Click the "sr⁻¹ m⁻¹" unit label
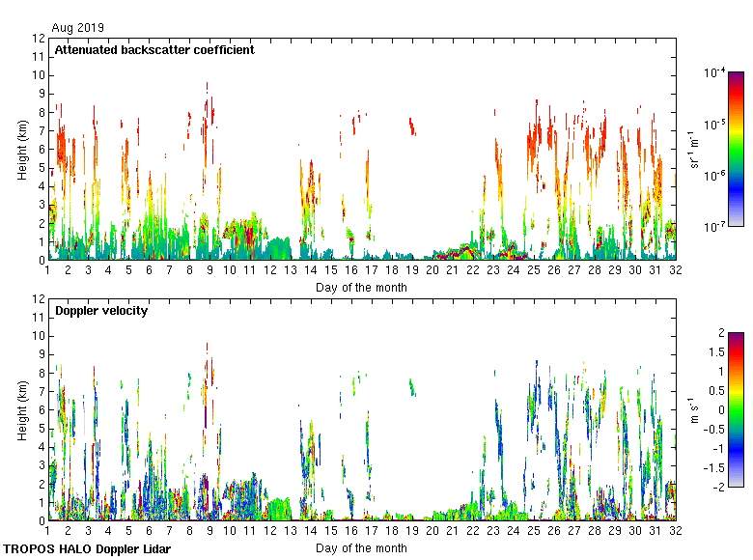 click(x=695, y=149)
